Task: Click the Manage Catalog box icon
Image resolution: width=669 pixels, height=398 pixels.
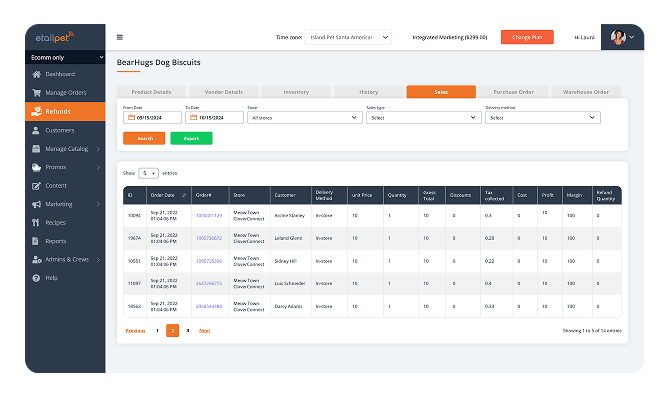Action: pos(36,149)
